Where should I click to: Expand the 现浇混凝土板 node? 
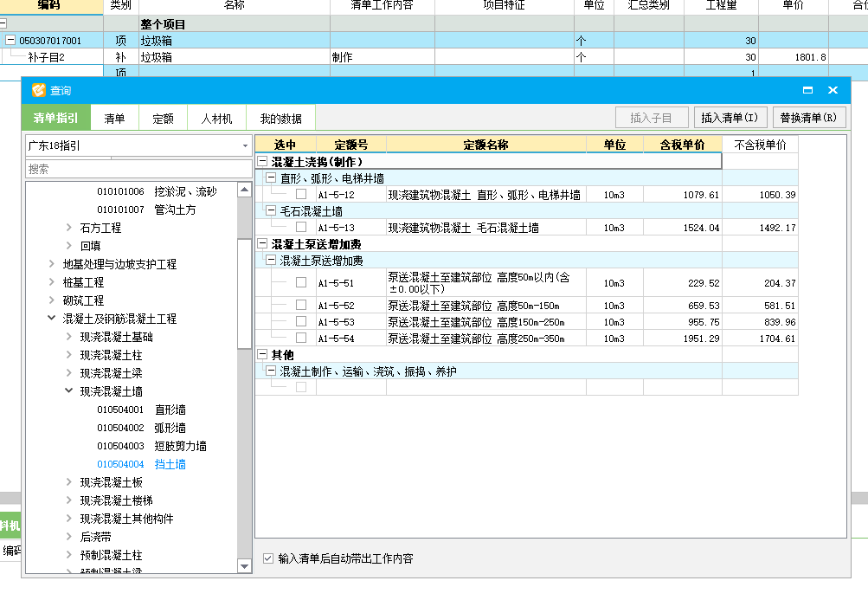coord(68,482)
